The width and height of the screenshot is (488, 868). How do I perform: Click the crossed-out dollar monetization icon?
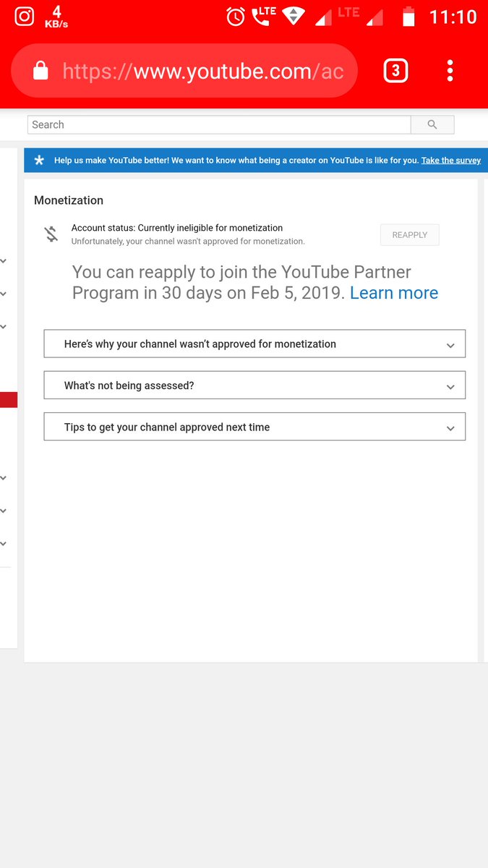(51, 234)
